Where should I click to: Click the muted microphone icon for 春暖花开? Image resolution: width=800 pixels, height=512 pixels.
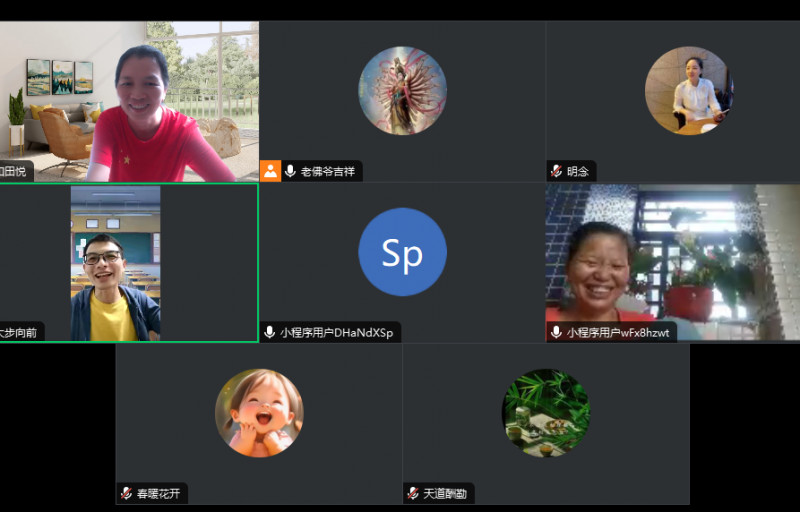tap(126, 493)
